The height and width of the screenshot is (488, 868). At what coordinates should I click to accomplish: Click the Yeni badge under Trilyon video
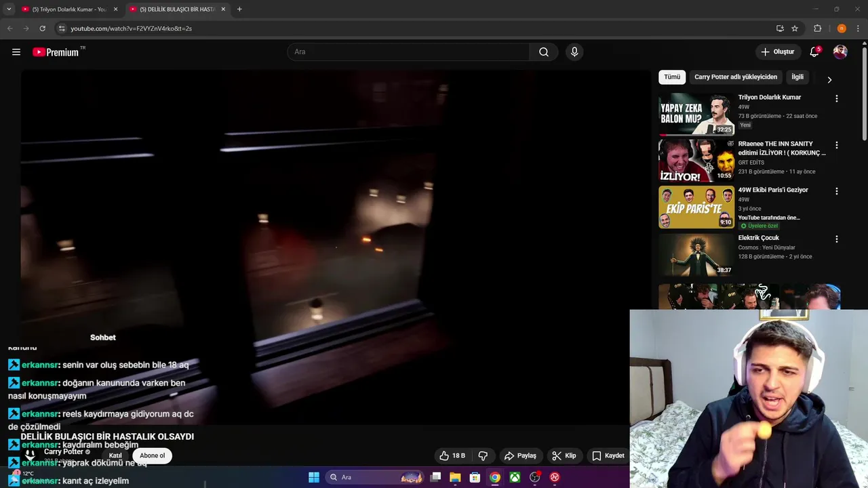pos(745,125)
